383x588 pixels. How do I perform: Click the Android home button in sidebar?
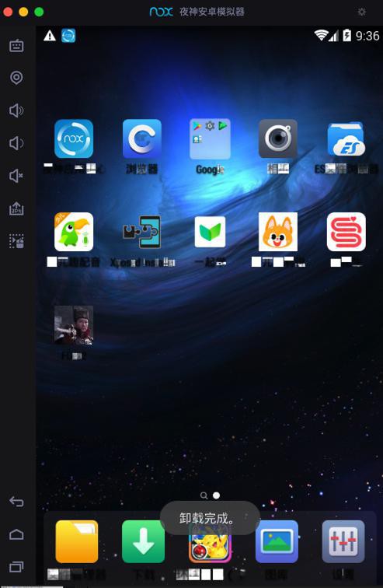[x=16, y=534]
